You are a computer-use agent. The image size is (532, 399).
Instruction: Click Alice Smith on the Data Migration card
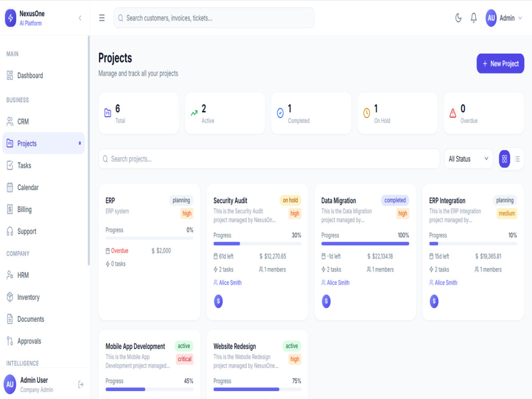click(x=338, y=282)
